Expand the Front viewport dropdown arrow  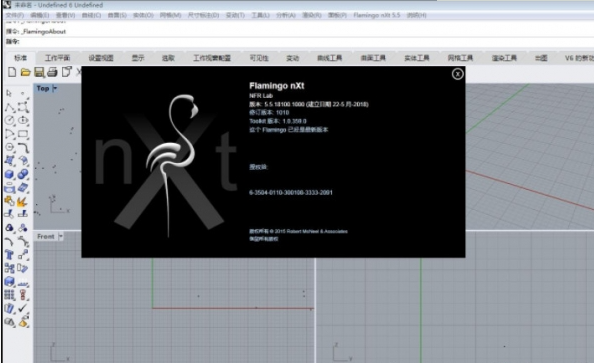61,236
